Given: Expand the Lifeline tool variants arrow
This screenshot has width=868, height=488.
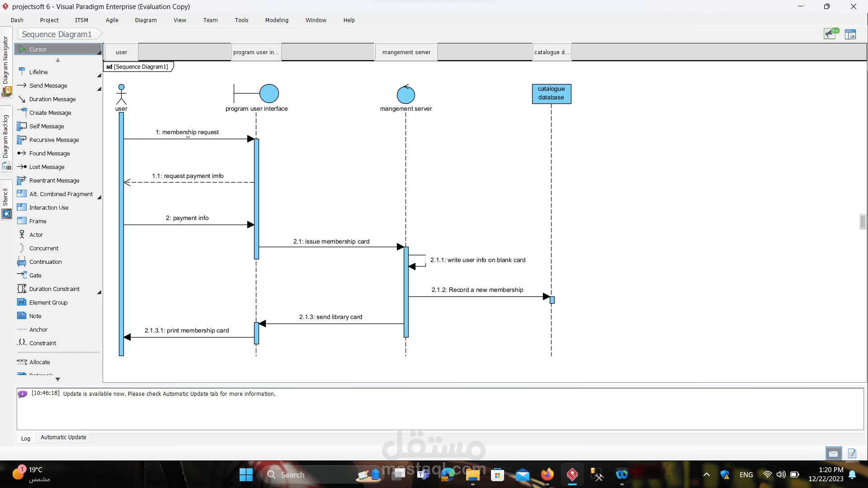Looking at the screenshot, I should point(99,75).
